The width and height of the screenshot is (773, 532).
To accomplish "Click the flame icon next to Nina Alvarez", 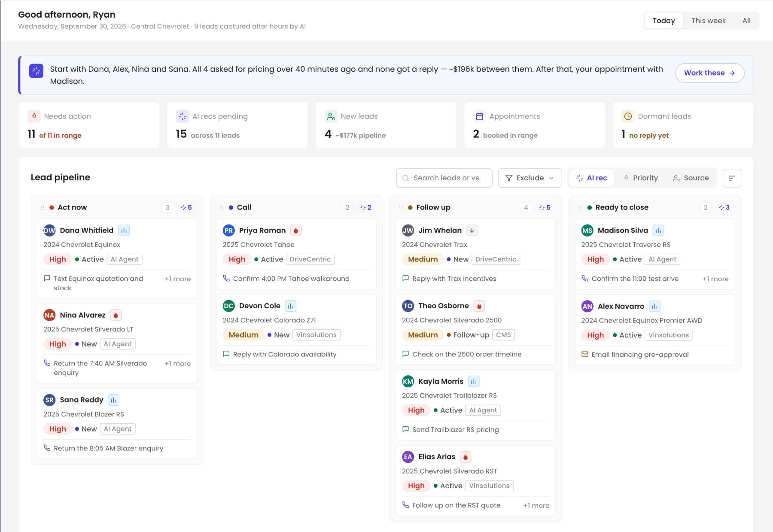I will [116, 315].
